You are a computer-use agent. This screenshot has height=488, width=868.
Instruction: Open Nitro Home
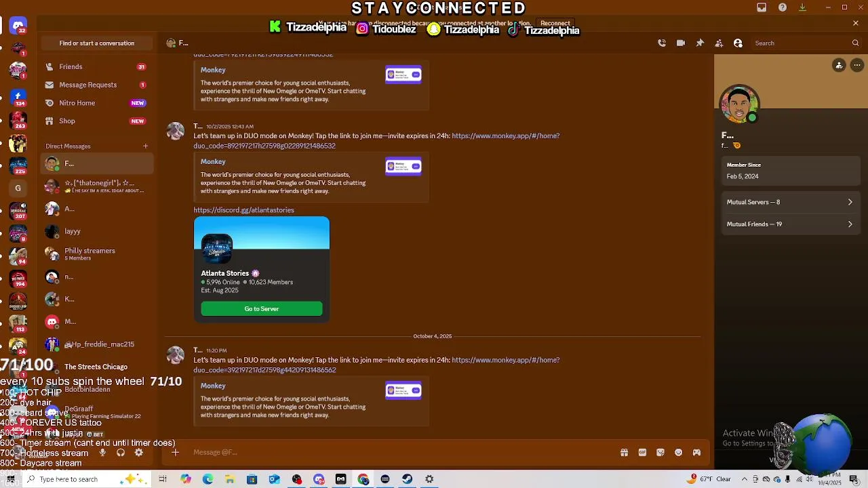(97, 103)
